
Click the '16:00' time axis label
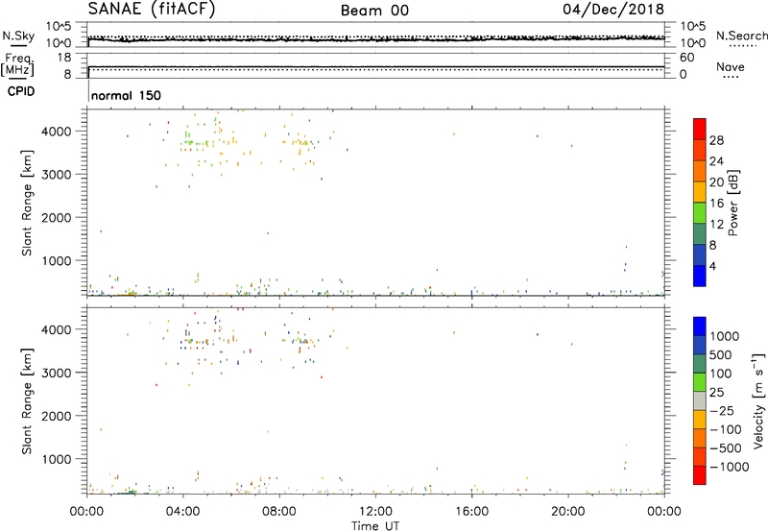tap(471, 512)
